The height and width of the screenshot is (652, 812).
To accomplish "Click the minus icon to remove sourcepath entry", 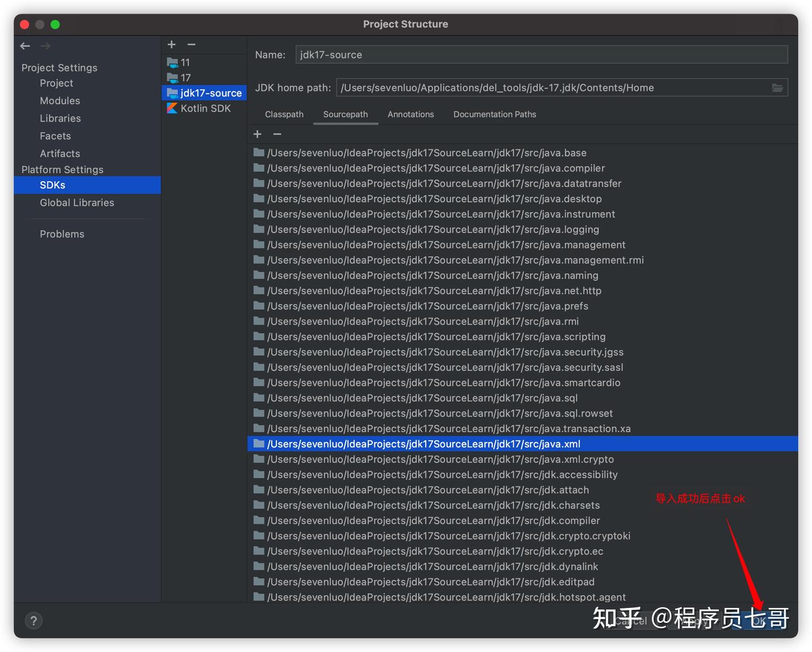I will tap(277, 134).
